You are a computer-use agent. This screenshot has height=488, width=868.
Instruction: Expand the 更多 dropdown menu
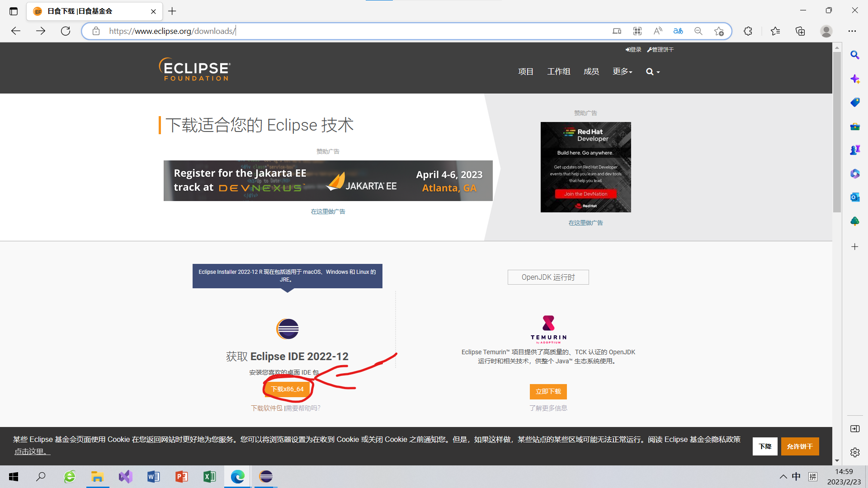(x=623, y=71)
